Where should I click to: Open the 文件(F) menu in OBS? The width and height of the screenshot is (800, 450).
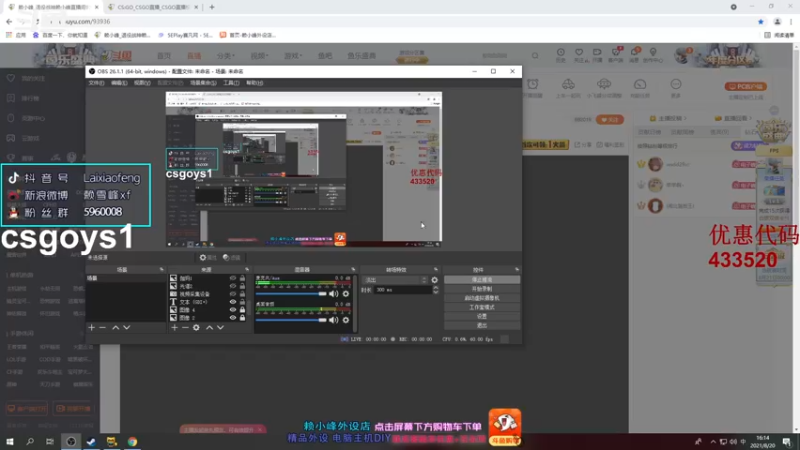96,83
